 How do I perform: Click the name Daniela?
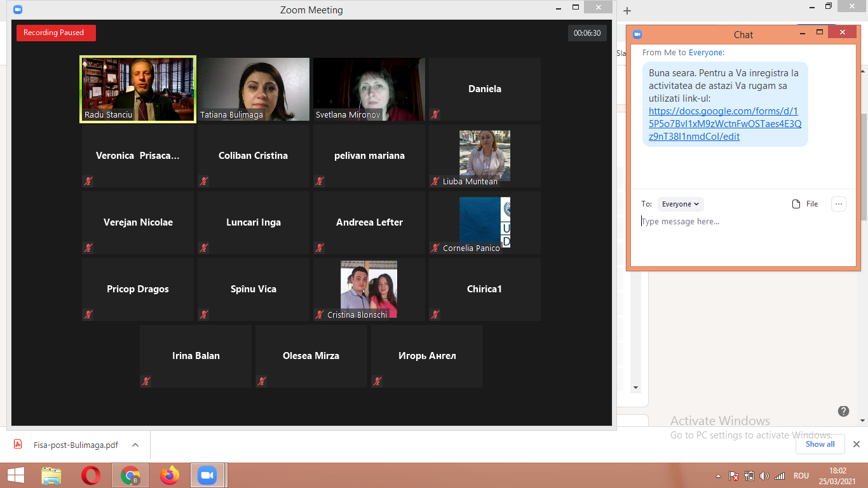(x=485, y=89)
